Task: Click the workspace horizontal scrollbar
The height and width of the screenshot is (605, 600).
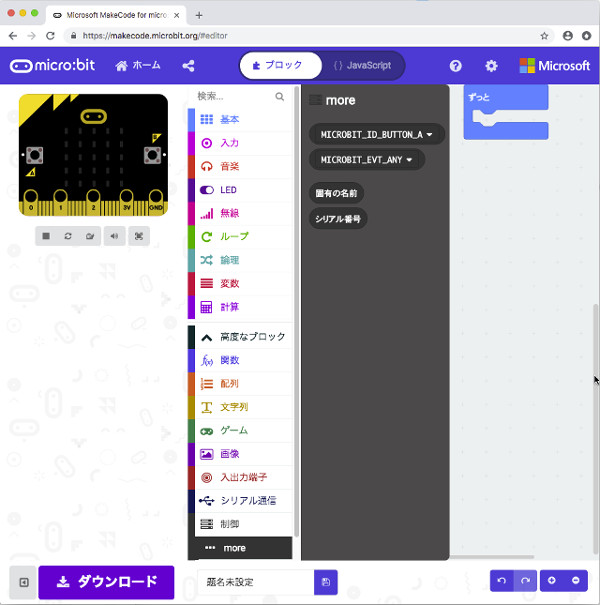Action: [x=492, y=557]
